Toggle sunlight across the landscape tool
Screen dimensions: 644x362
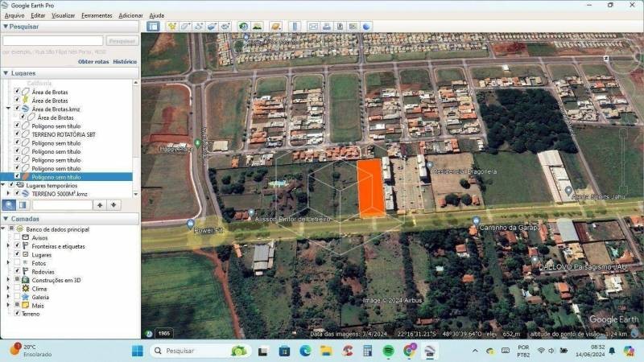tap(257, 27)
